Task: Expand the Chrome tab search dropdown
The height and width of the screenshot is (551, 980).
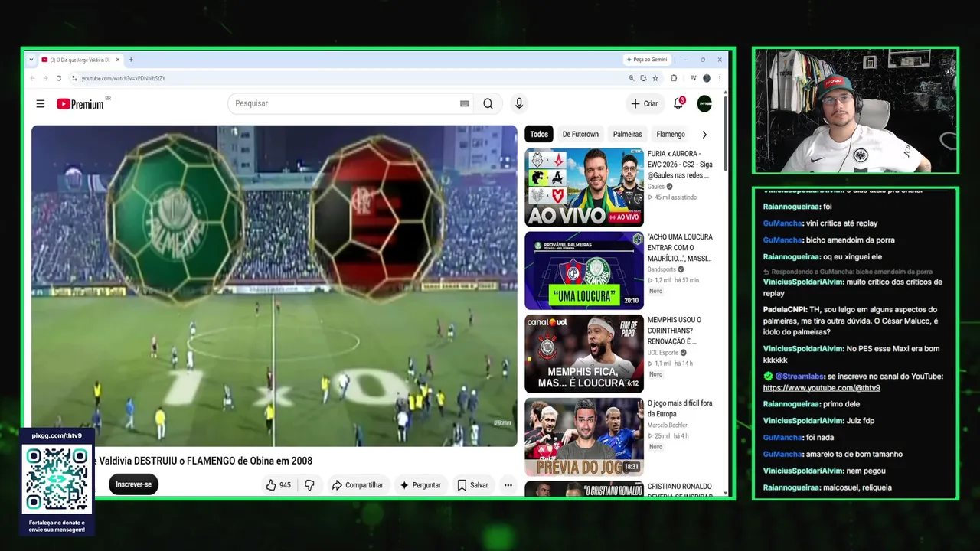Action: (x=31, y=60)
